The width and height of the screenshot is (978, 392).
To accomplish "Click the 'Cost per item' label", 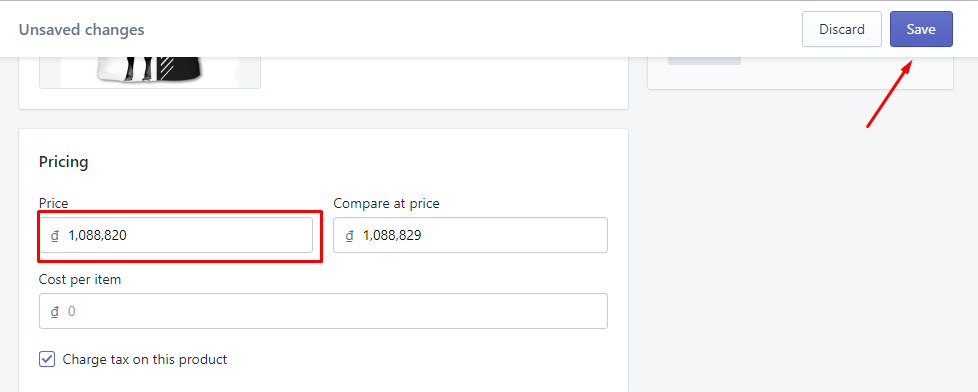I will tap(80, 280).
